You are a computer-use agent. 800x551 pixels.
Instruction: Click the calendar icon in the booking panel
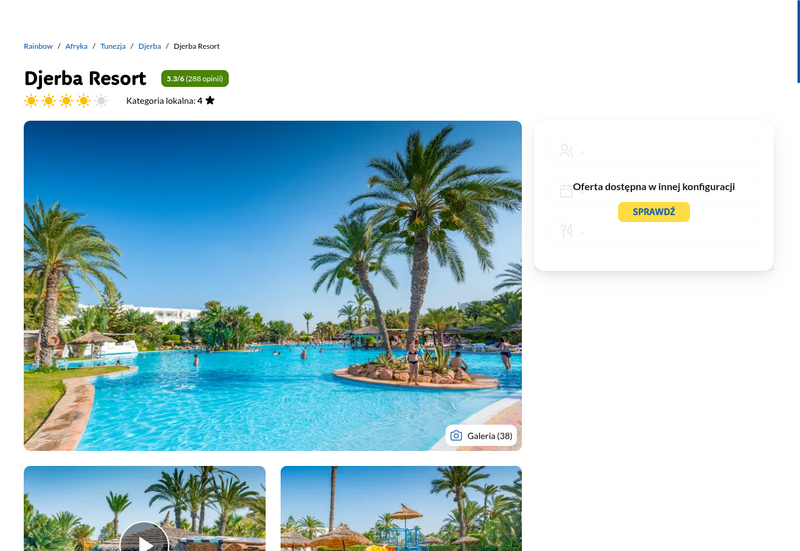(566, 191)
